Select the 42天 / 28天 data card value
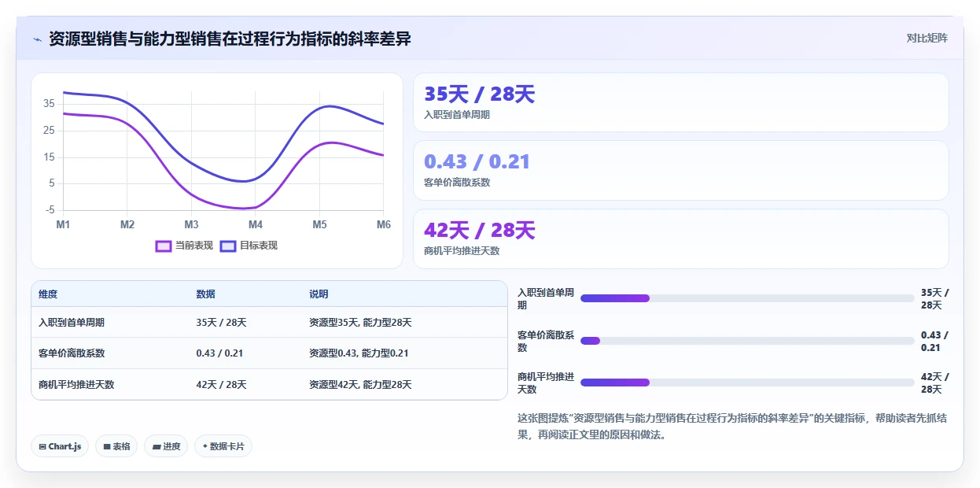980x488 pixels. (x=479, y=231)
